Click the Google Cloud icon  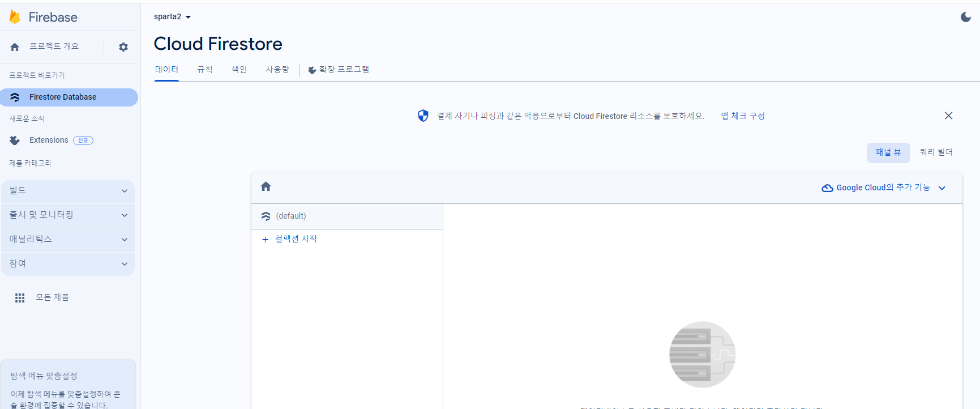[827, 188]
